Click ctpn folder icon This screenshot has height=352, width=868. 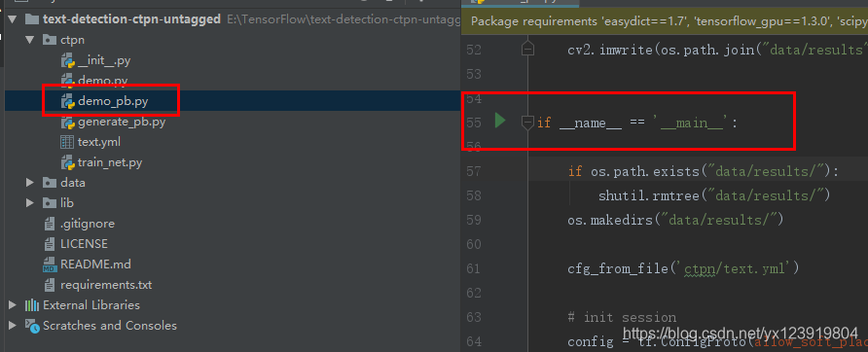click(x=50, y=40)
